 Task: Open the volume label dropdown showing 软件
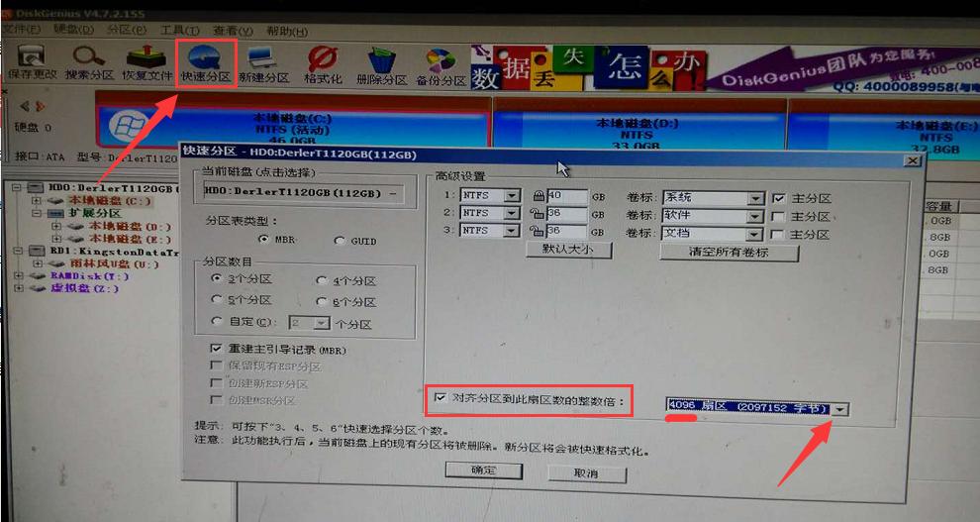pyautogui.click(x=755, y=216)
